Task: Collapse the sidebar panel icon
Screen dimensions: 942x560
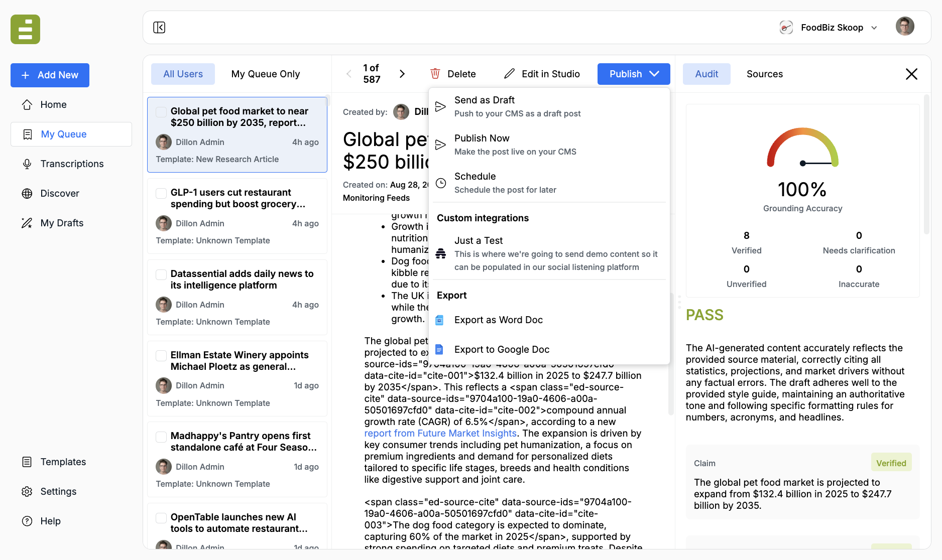Action: [159, 27]
